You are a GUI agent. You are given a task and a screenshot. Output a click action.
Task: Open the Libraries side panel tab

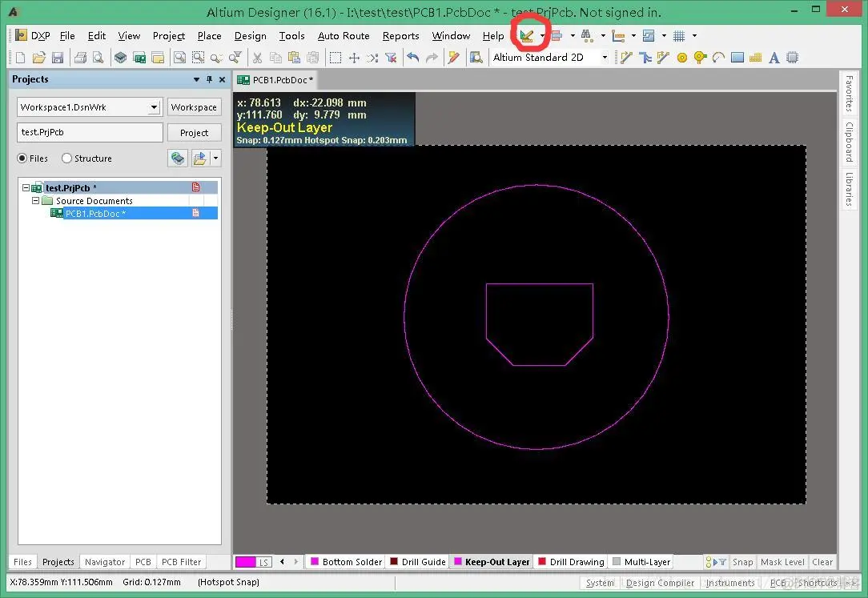pyautogui.click(x=849, y=189)
